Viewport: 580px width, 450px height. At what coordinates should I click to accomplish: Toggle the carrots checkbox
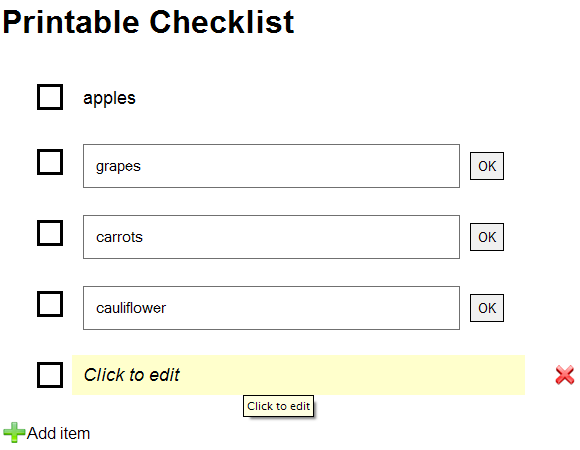coord(50,233)
